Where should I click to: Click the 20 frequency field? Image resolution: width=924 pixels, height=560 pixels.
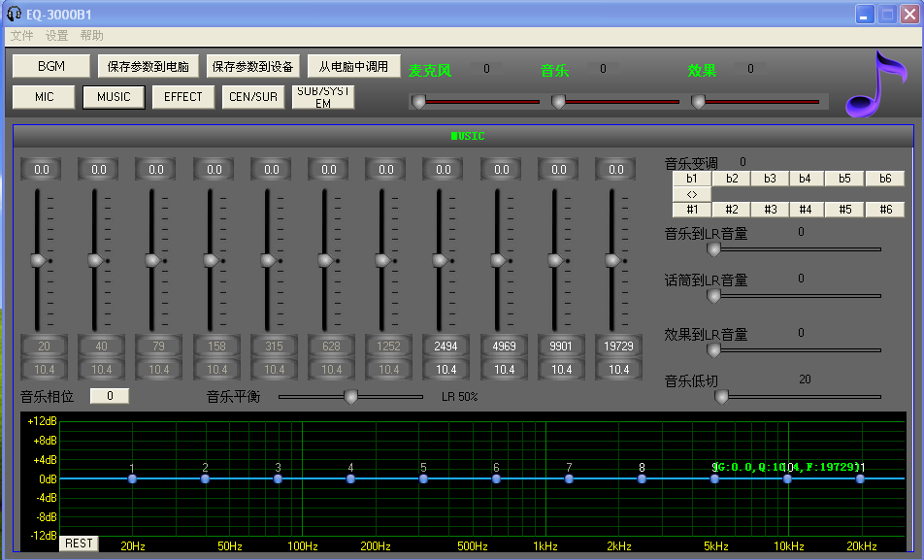pyautogui.click(x=45, y=346)
